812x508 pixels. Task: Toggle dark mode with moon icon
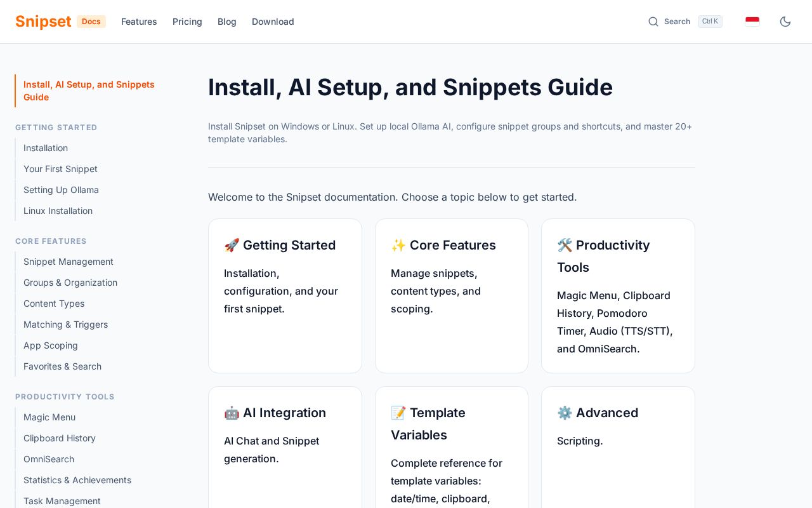785,22
